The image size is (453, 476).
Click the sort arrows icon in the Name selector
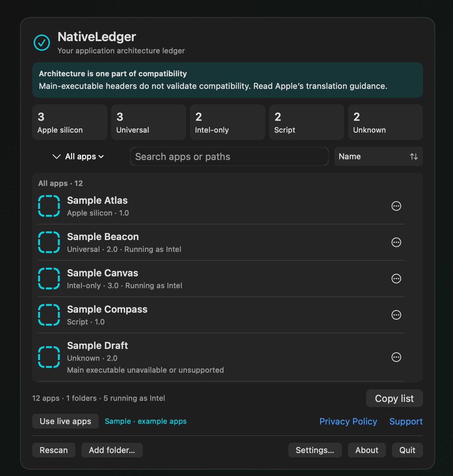414,157
